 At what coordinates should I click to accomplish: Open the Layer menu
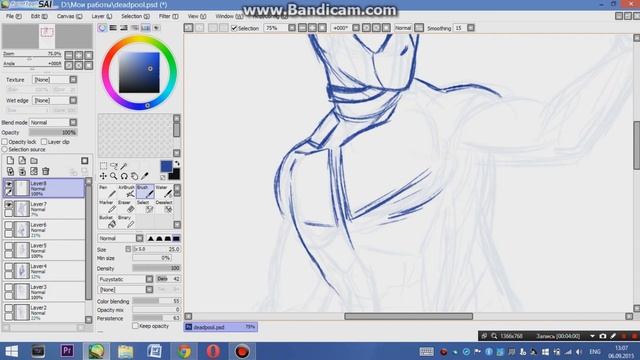pos(102,16)
